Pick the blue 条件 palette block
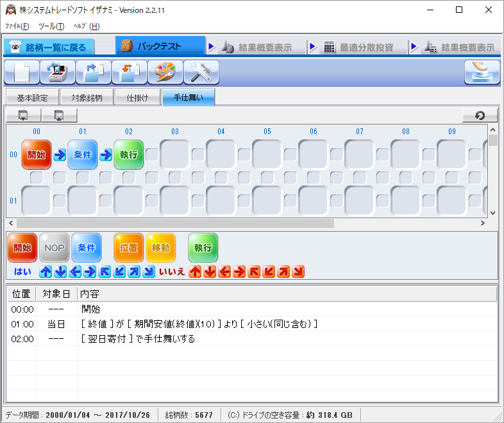 [87, 248]
